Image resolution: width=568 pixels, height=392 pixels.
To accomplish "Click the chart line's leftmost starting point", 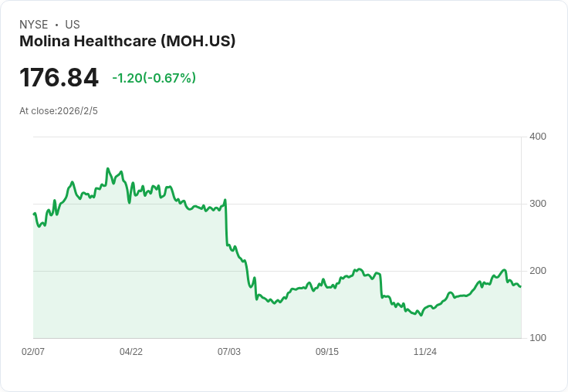I will tap(34, 214).
